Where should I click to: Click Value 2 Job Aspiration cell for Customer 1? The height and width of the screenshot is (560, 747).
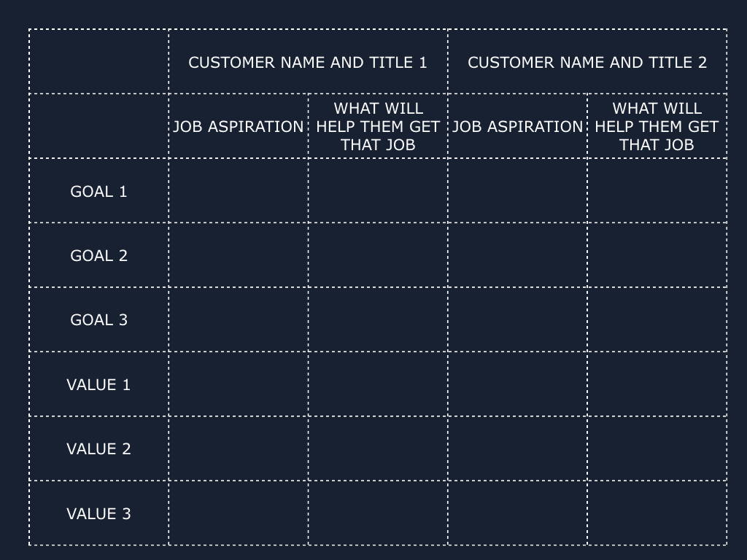coord(239,448)
